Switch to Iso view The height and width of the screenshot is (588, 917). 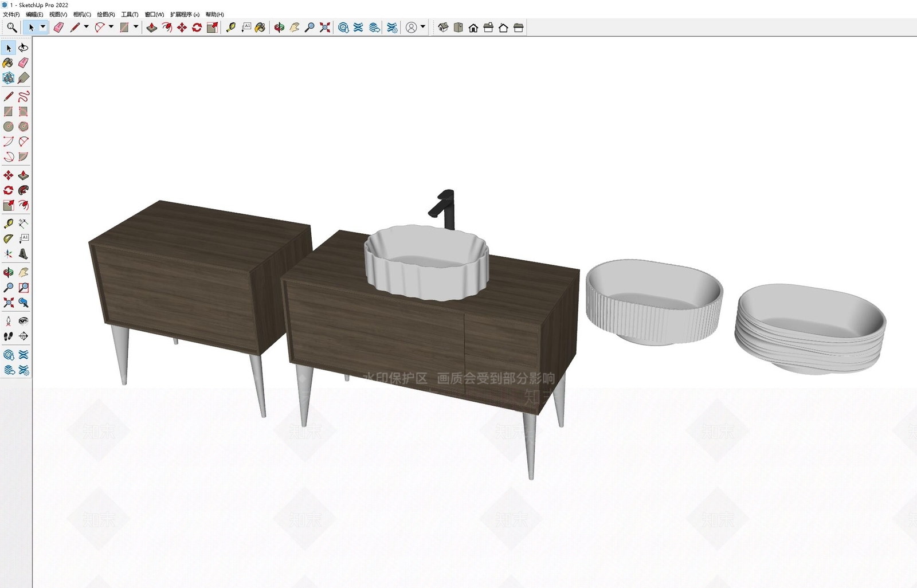pos(443,28)
